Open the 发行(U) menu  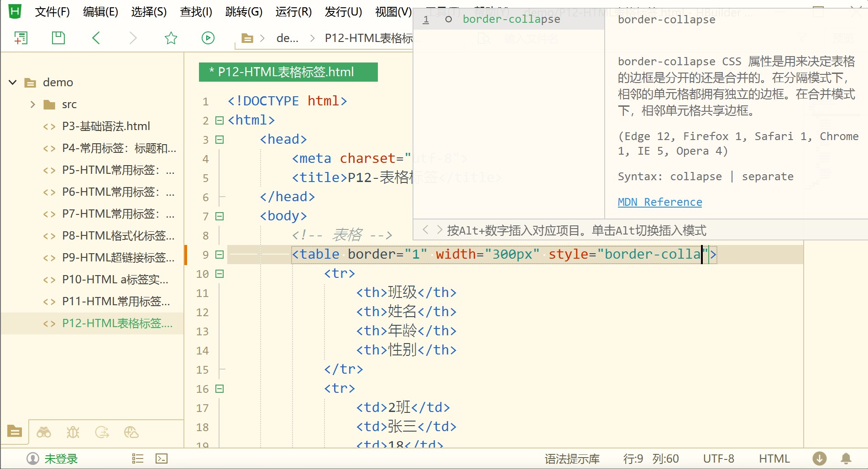(x=343, y=12)
